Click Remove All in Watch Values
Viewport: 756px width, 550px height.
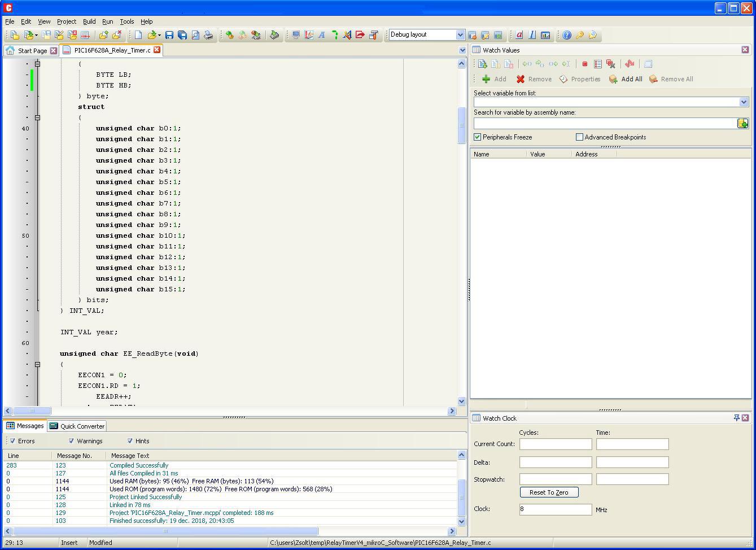pyautogui.click(x=671, y=79)
